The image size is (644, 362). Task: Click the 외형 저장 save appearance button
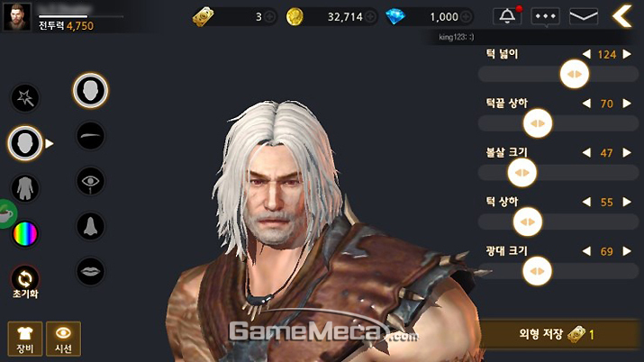pos(559,334)
